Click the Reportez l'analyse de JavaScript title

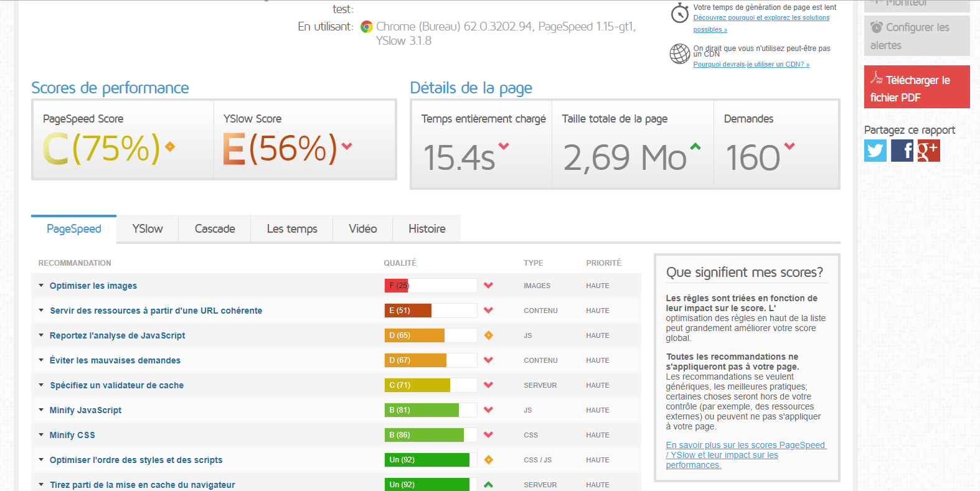pyautogui.click(x=118, y=335)
